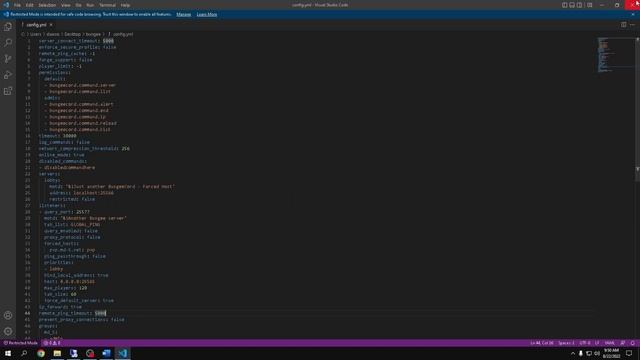Change indentation via the Spaces status item
The height and width of the screenshot is (360, 640).
[566, 343]
